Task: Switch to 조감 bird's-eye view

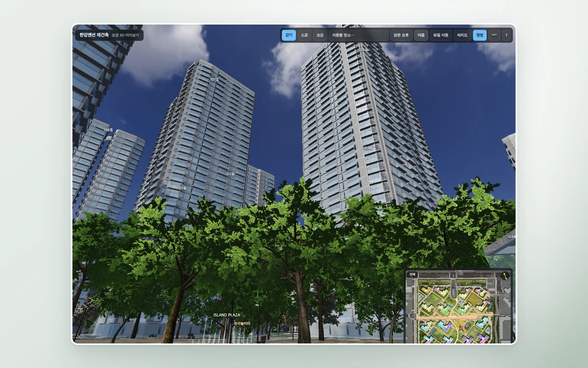Action: [320, 35]
